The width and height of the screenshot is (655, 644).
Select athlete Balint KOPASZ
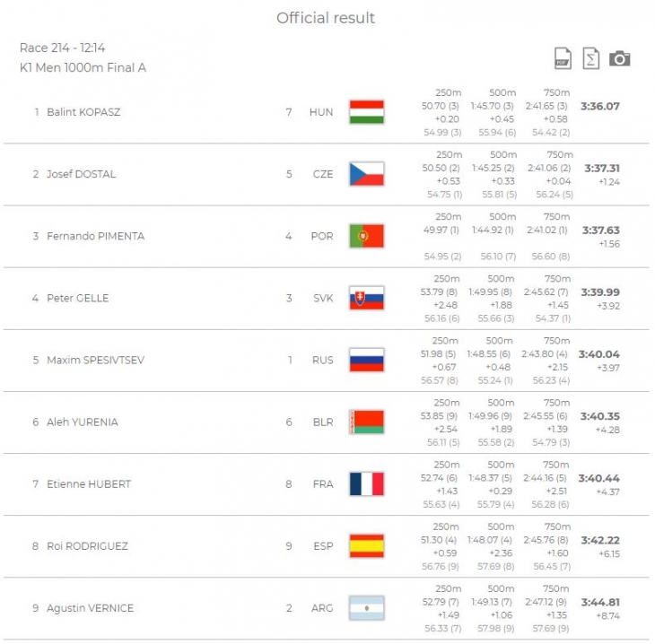[x=83, y=112]
